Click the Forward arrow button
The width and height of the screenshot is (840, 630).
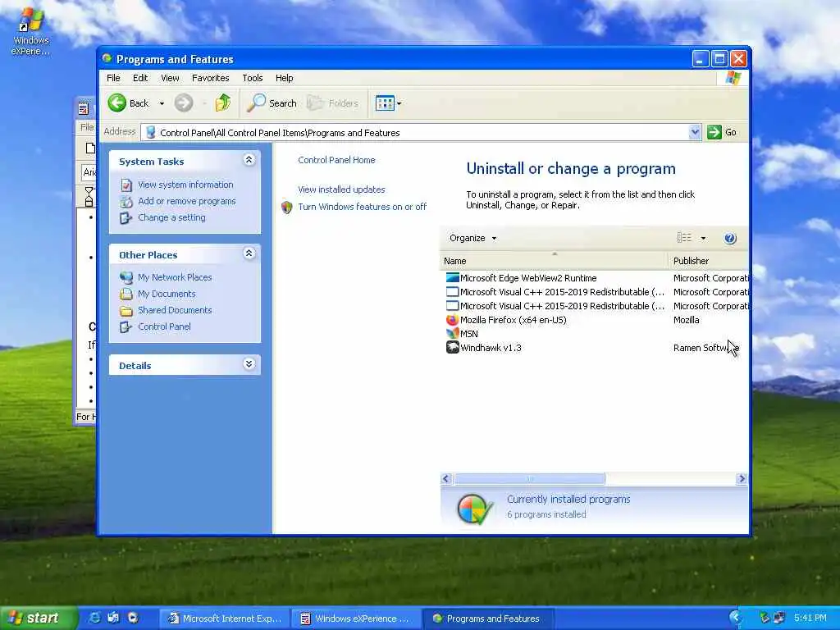point(183,103)
